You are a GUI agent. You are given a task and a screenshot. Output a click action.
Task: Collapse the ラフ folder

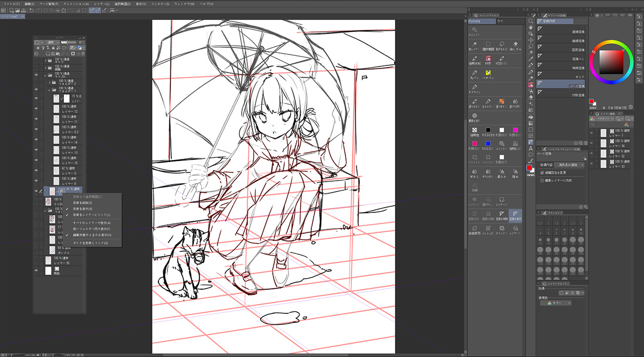coord(46,75)
